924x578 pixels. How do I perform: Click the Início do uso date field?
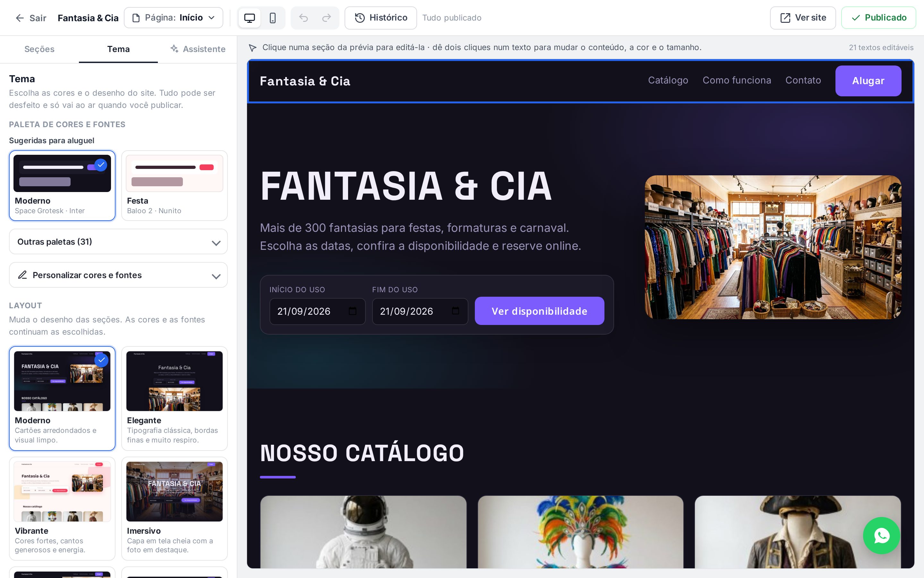tap(317, 311)
